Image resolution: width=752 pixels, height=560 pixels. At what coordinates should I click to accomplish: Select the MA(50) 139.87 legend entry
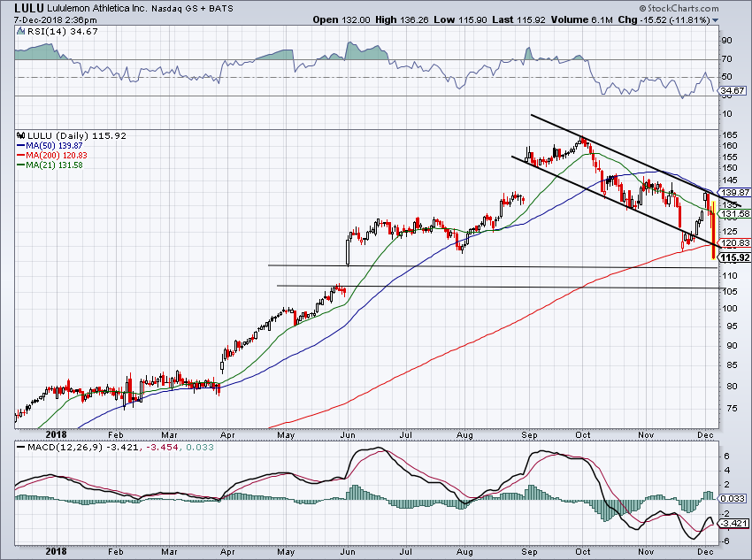[x=50, y=145]
